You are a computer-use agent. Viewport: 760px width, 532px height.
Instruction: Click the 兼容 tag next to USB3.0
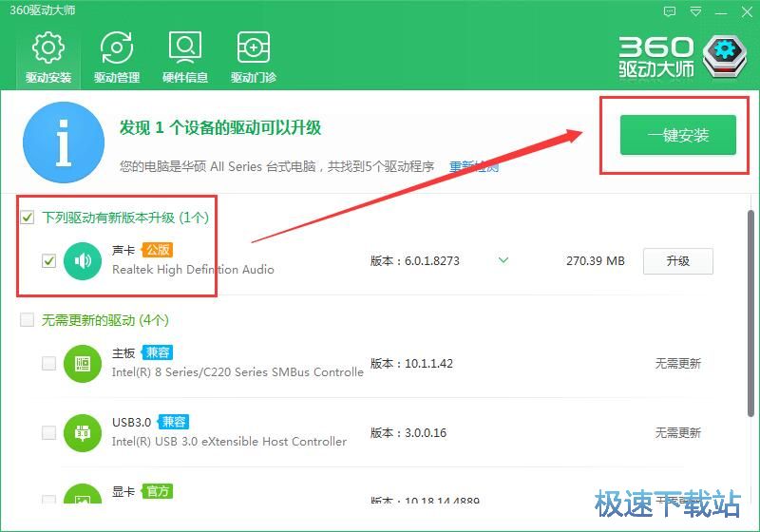tap(173, 422)
